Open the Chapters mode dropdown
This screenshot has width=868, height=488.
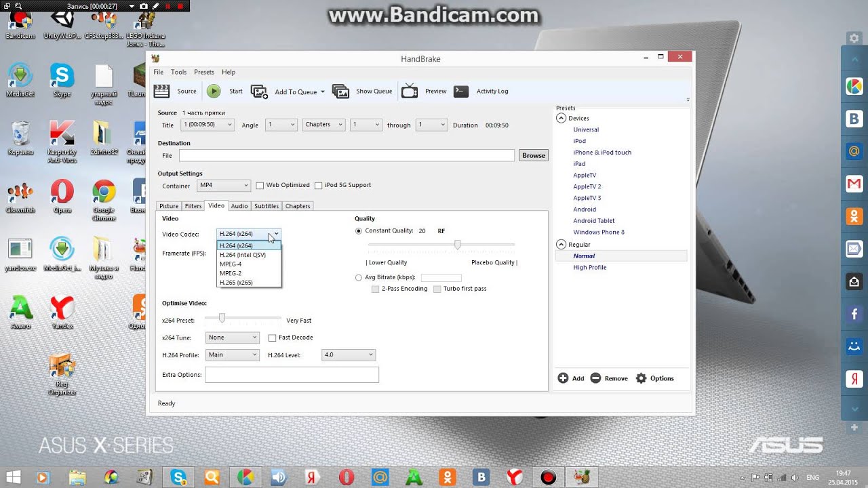coord(323,125)
